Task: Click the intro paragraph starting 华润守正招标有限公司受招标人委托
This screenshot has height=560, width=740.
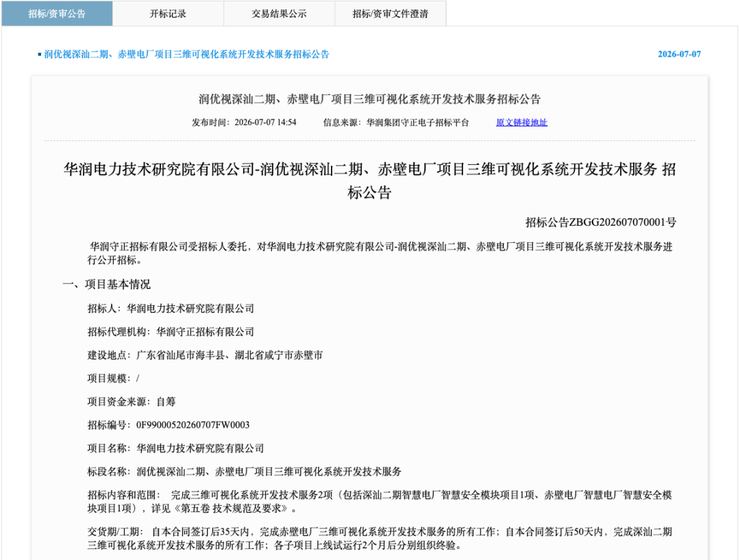Action: [380, 253]
